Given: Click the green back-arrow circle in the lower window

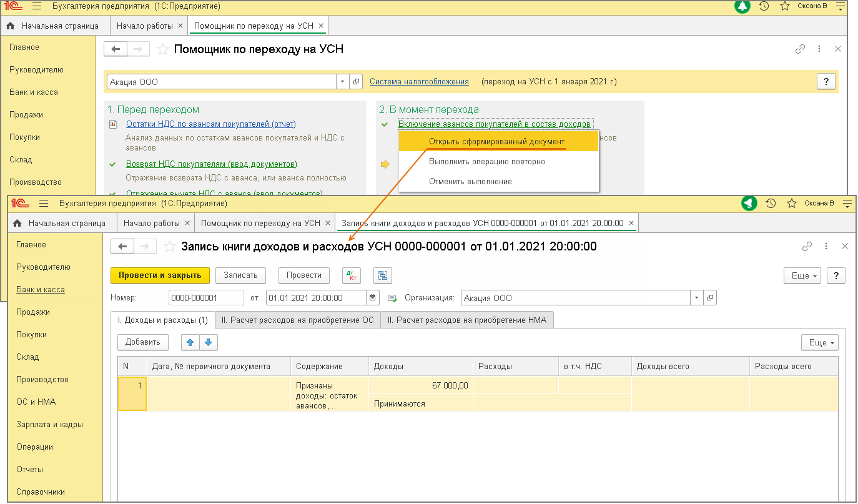Looking at the screenshot, I should (749, 203).
